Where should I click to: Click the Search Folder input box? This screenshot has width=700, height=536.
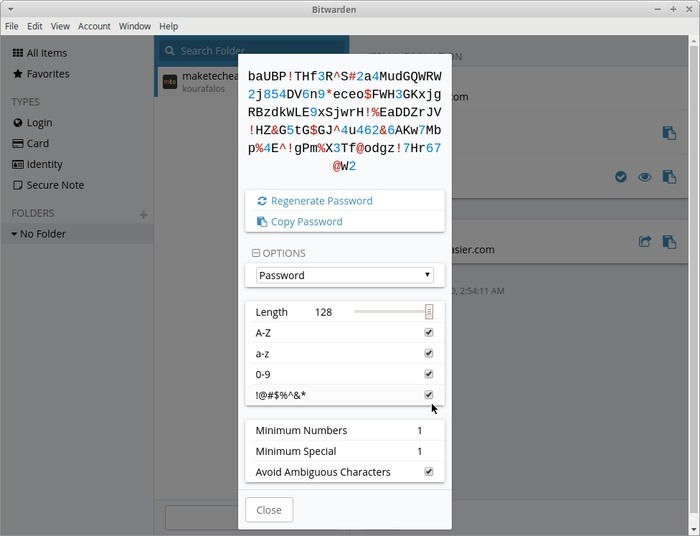(x=252, y=50)
